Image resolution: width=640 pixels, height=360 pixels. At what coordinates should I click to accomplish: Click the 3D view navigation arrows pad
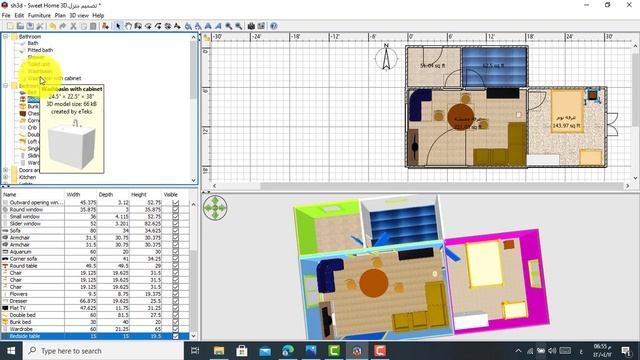click(x=215, y=208)
